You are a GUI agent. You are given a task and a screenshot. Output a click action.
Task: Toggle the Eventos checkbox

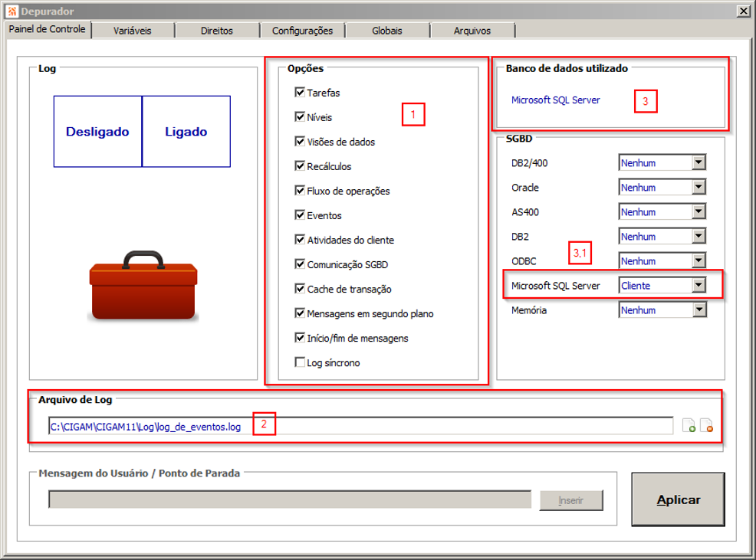click(x=300, y=215)
